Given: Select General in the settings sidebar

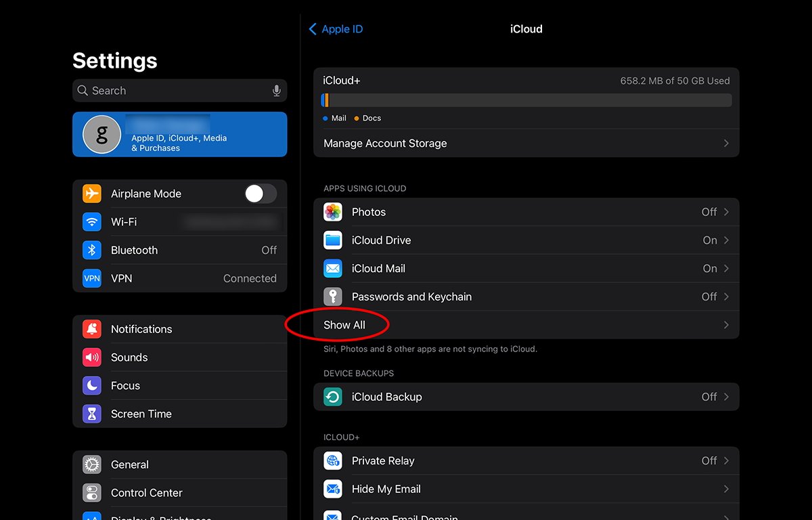Looking at the screenshot, I should coord(130,464).
